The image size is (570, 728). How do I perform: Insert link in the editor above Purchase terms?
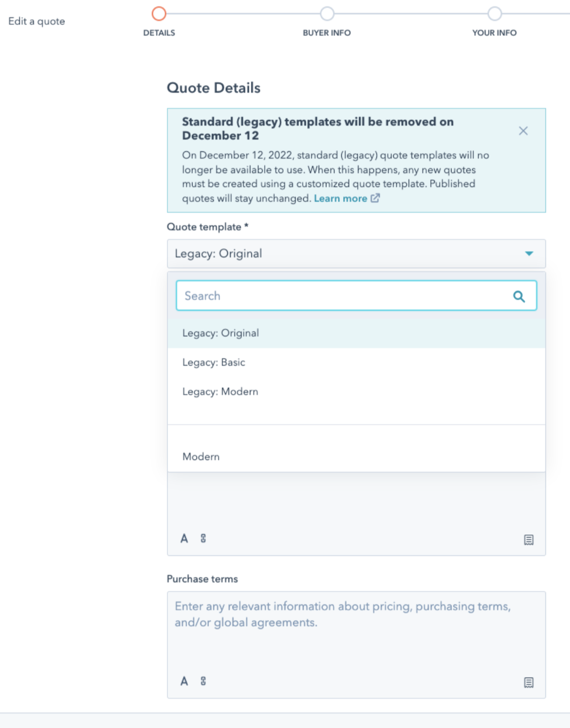tap(203, 539)
